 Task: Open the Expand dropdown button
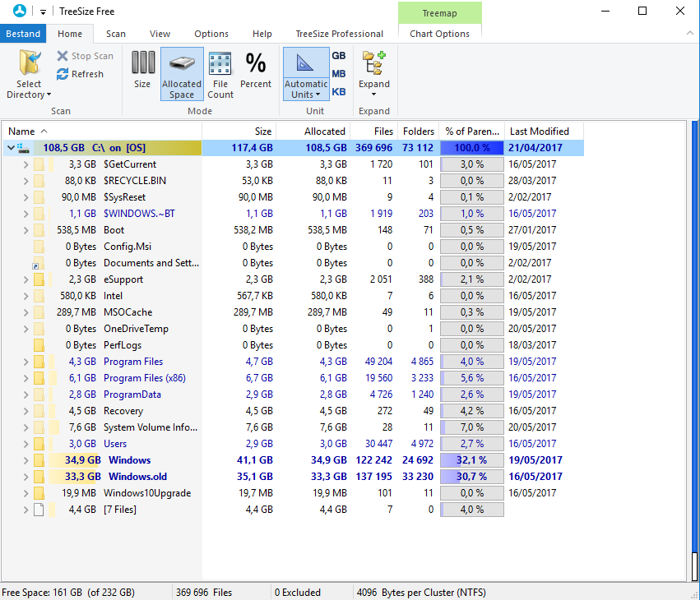[374, 74]
